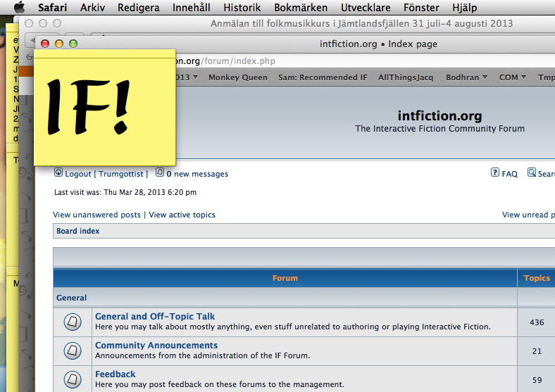Expand the COM bookmarks folder
Viewport: 555px width, 392px height.
(513, 77)
